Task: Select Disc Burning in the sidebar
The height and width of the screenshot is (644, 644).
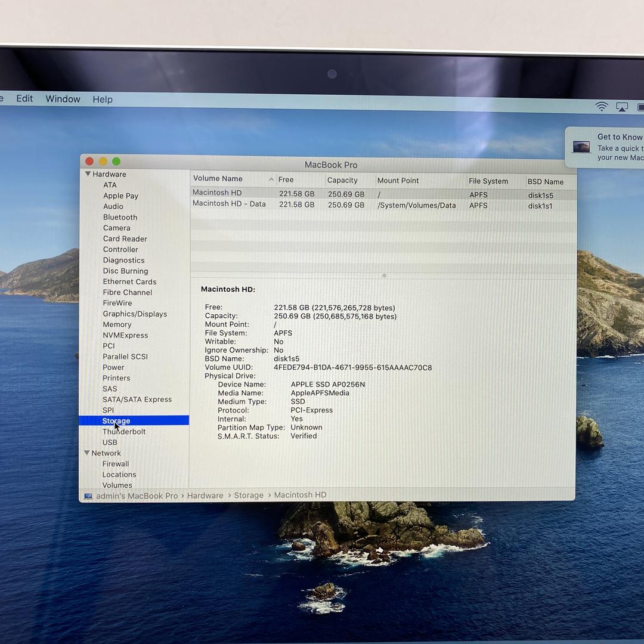Action: click(x=125, y=271)
